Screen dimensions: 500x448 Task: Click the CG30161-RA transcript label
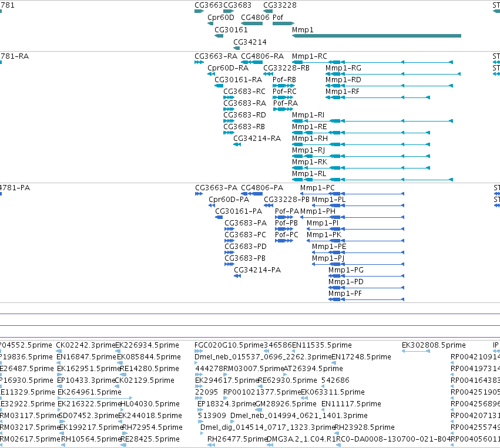coord(238,80)
